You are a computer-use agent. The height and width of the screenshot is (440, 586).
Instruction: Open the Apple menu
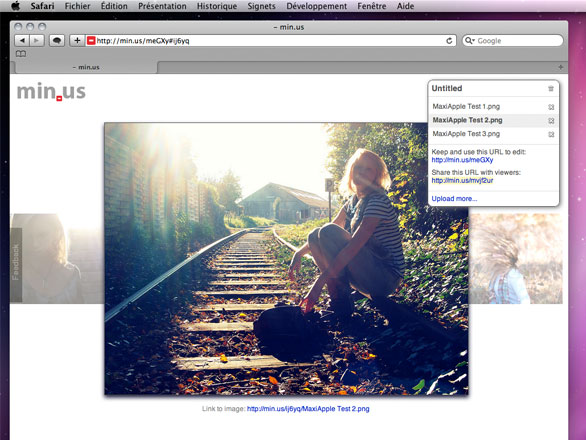click(x=15, y=6)
